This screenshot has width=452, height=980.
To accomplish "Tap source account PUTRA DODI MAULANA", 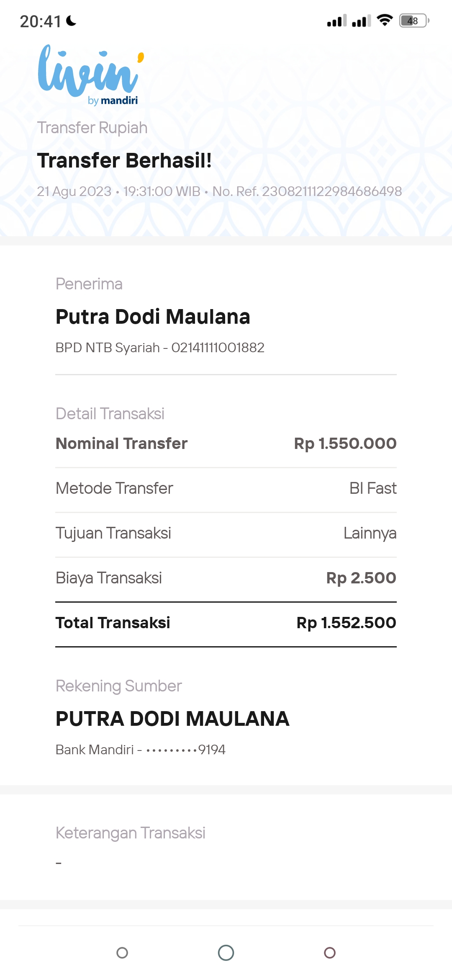I will [172, 719].
